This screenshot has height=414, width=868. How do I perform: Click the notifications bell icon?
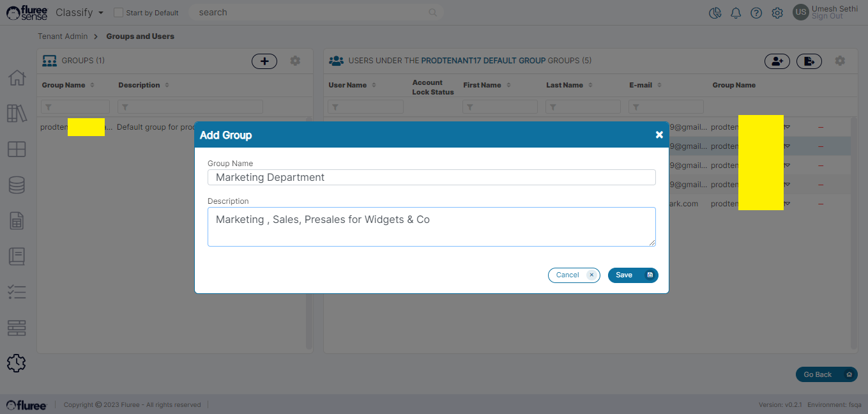(736, 13)
